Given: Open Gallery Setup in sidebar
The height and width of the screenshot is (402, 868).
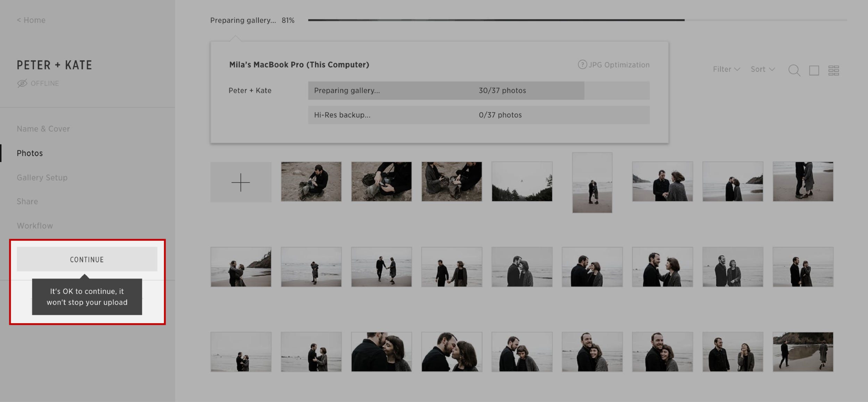Looking at the screenshot, I should [42, 178].
